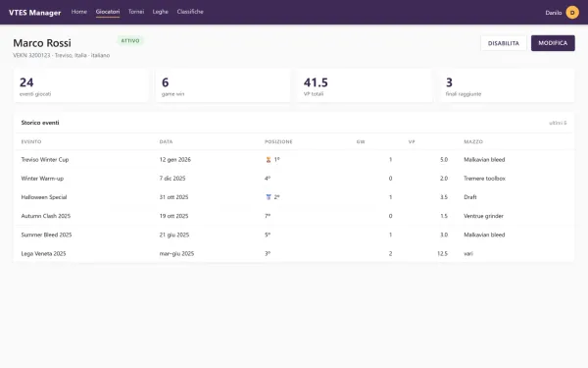Viewport: 588px width, 368px height.
Task: Click the 7º position cell
Action: 268,216
